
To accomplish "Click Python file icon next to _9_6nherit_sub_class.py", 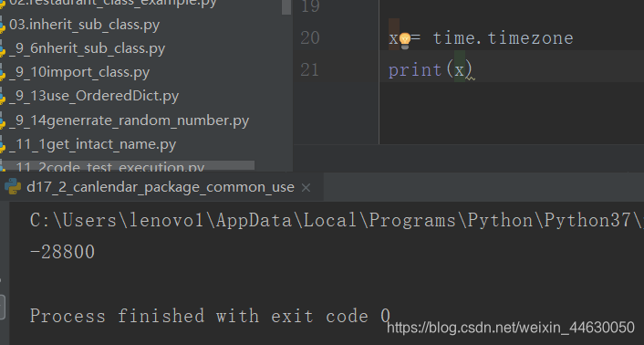I will [3, 49].
